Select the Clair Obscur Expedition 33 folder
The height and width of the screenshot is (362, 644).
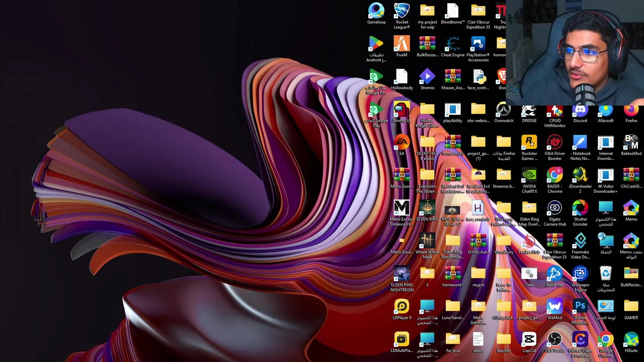click(x=478, y=16)
